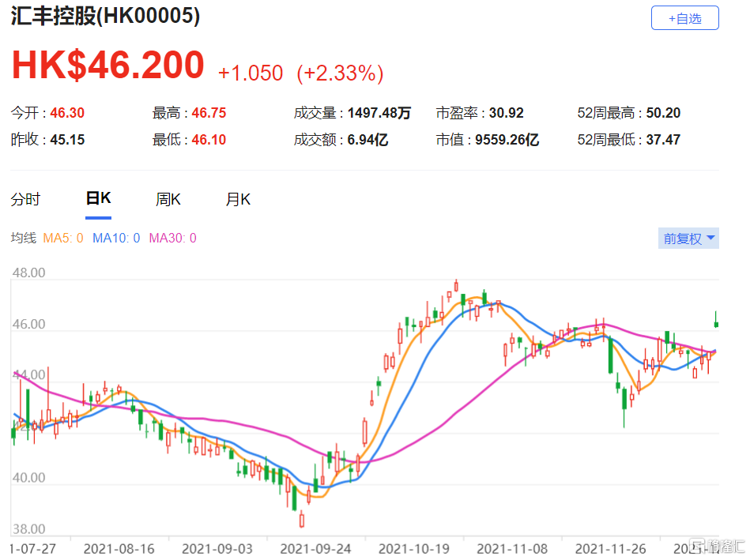Click the 成交额 value 6.94亿
Image resolution: width=750 pixels, height=560 pixels.
coord(367,140)
